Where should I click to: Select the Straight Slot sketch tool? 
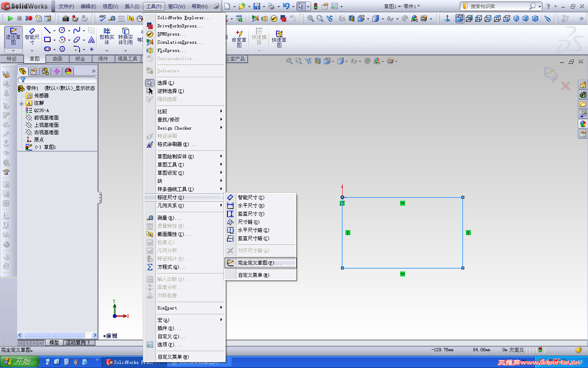(47, 49)
